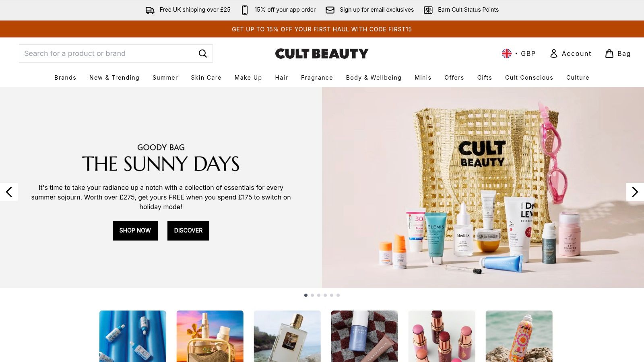Click the UK flag currency icon
The image size is (644, 362).
point(507,53)
